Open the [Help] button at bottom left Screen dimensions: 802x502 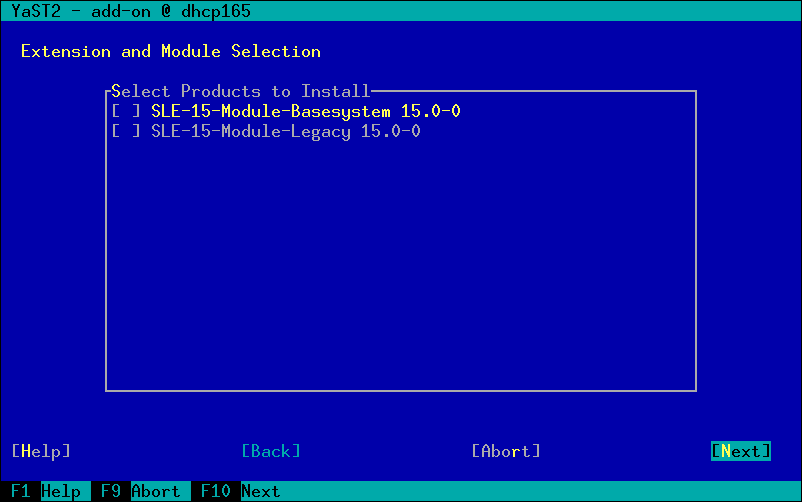[x=41, y=451]
